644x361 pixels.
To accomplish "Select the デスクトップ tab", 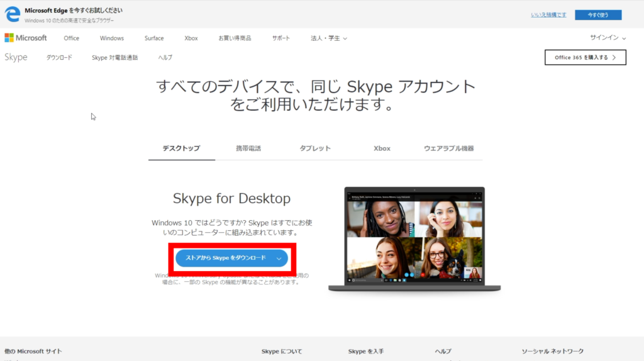I will point(182,148).
